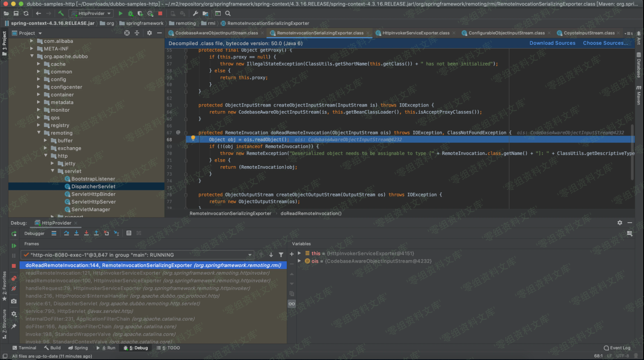Open View Breakpoints red circles icon
The height and width of the screenshot is (360, 644).
pyautogui.click(x=14, y=278)
